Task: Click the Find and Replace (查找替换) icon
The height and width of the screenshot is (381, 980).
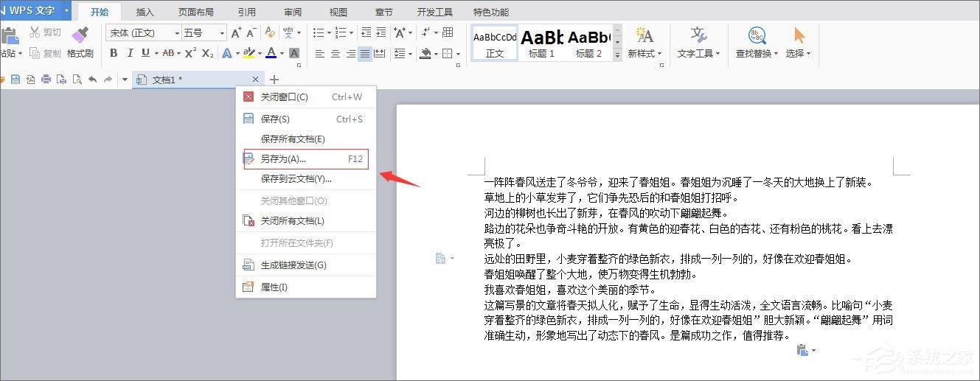Action: click(x=757, y=35)
